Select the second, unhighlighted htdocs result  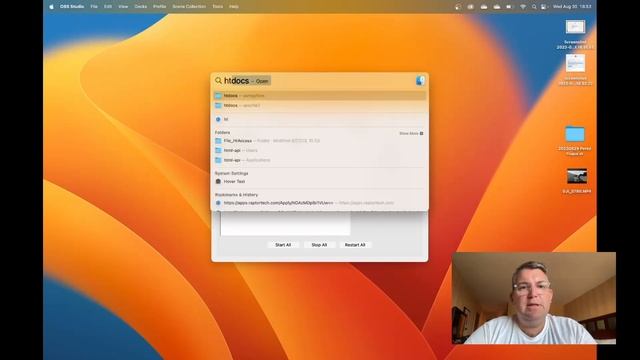tap(320, 105)
